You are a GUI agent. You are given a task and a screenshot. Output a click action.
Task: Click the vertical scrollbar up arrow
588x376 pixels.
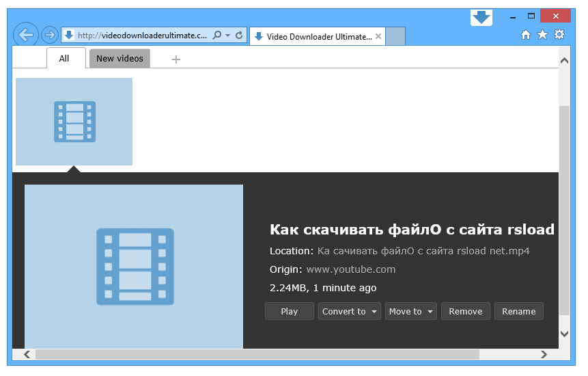coord(564,61)
